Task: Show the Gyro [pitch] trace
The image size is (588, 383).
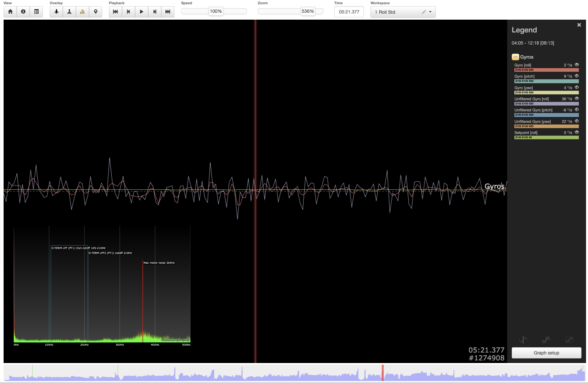Action: tap(577, 76)
